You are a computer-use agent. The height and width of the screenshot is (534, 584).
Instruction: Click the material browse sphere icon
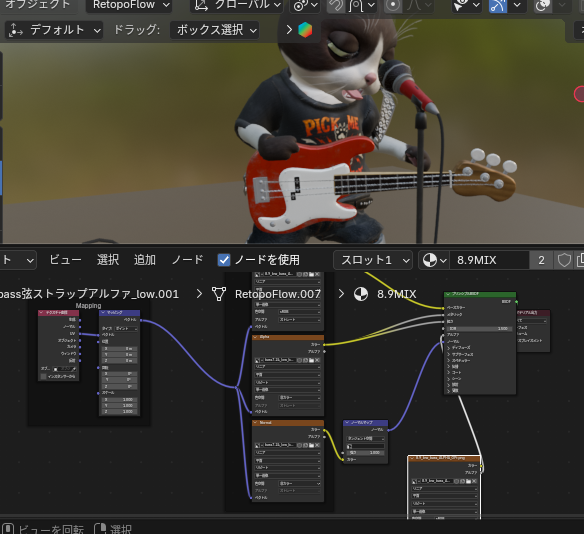434,260
